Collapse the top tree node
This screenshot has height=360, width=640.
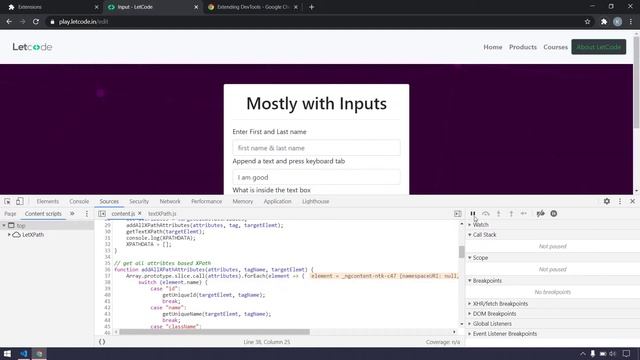[x=4, y=225]
